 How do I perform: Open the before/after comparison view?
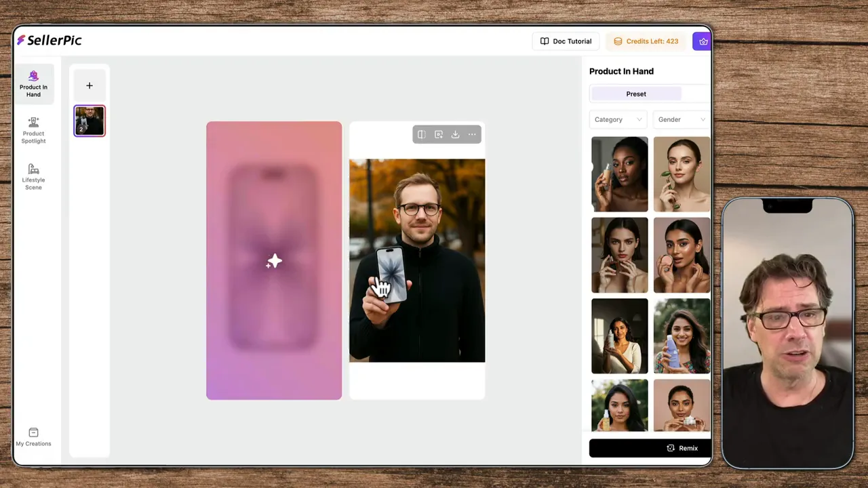pos(421,134)
